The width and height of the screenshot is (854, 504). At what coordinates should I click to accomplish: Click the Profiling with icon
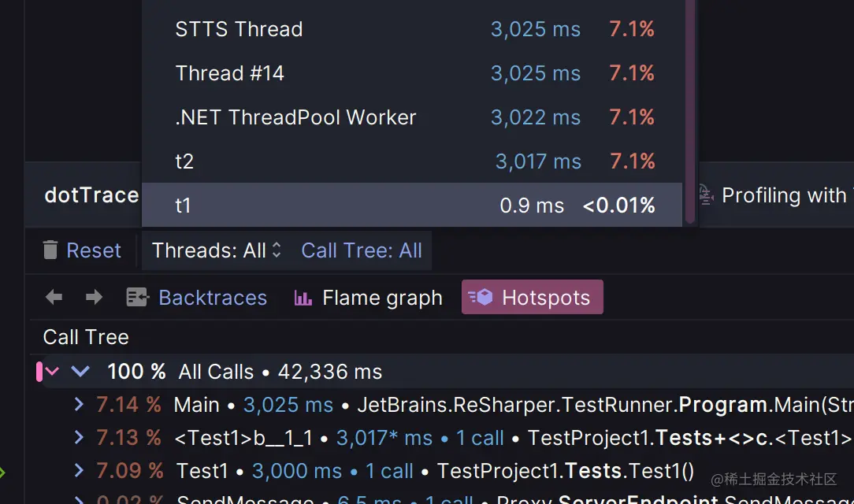click(x=706, y=195)
